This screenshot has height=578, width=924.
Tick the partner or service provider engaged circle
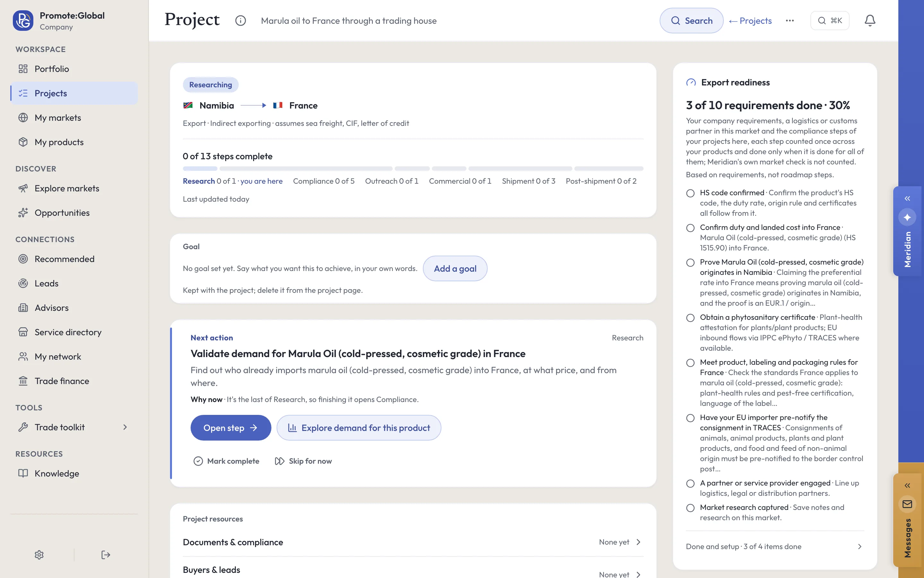coord(690,484)
